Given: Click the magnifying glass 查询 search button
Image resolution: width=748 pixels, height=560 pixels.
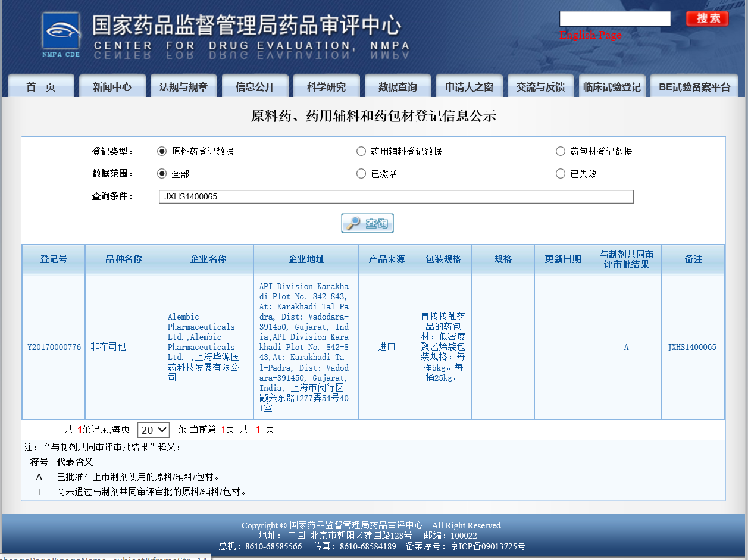Looking at the screenshot, I should (x=367, y=223).
